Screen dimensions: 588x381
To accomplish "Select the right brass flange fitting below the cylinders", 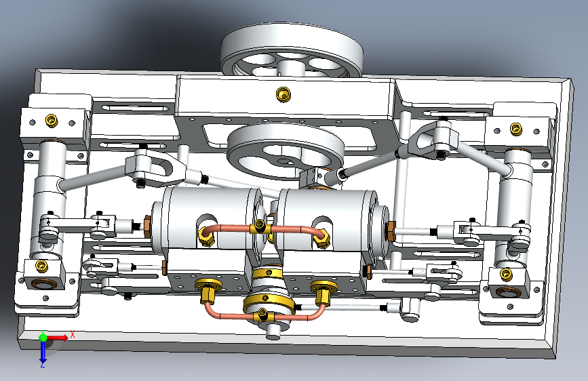I will (x=324, y=292).
